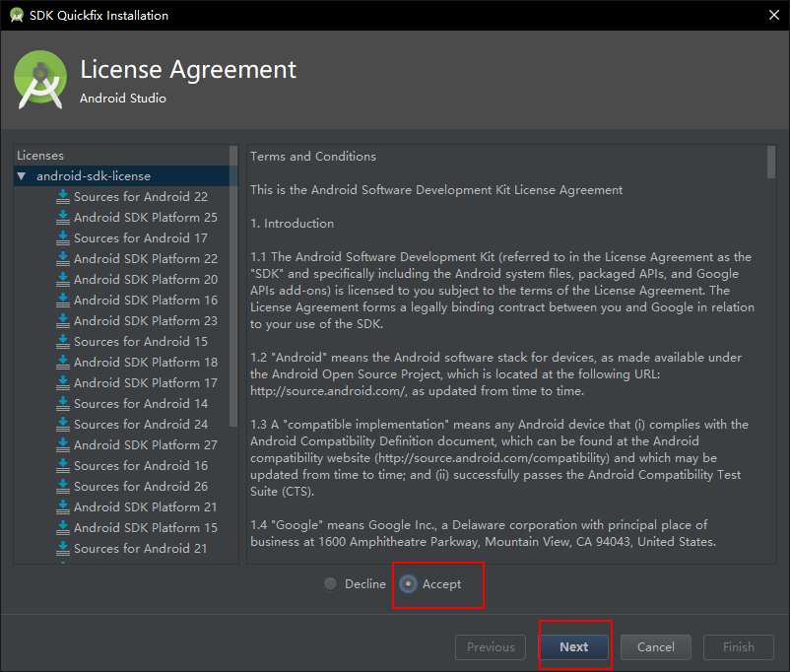Select 'Sources for Android 14' text row
790x672 pixels.
(141, 403)
